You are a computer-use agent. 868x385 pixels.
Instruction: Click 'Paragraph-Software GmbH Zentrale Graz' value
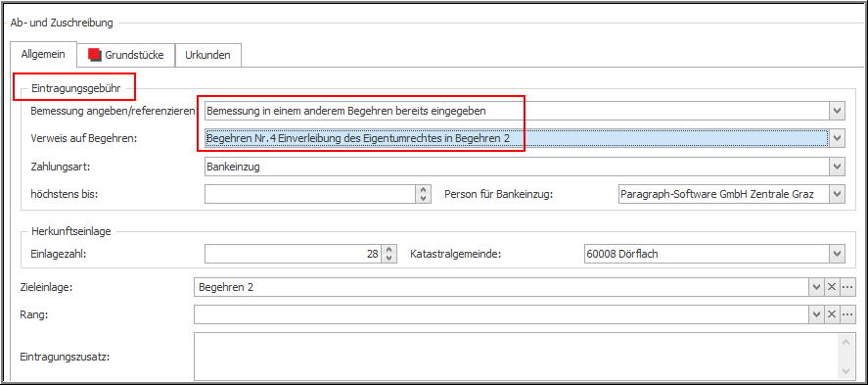(717, 194)
